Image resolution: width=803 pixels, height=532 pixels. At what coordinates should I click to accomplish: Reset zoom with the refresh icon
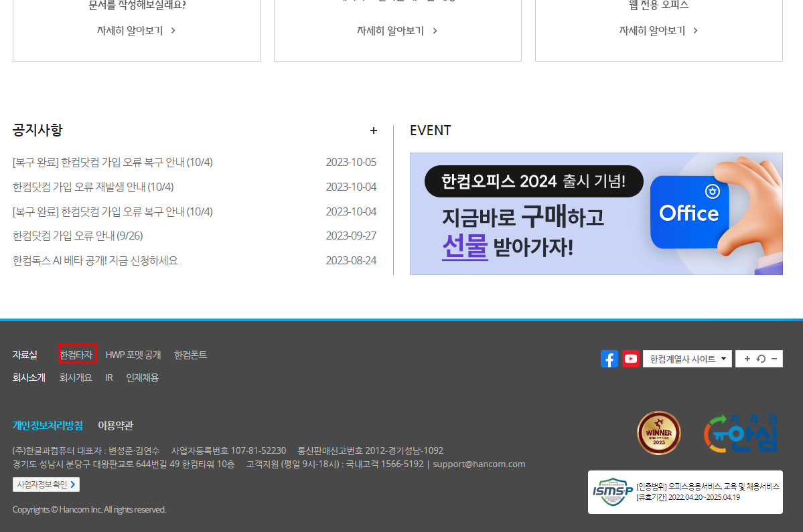tap(761, 359)
